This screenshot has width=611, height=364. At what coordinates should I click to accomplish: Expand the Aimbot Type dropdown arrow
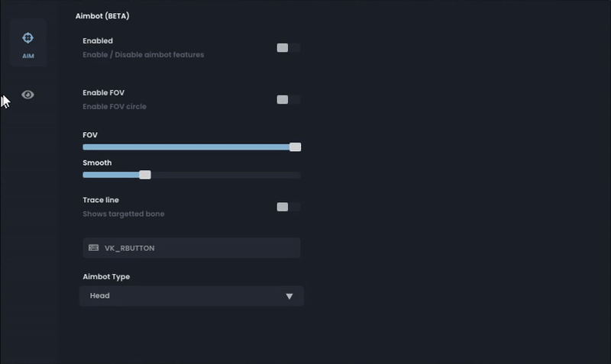pyautogui.click(x=289, y=296)
